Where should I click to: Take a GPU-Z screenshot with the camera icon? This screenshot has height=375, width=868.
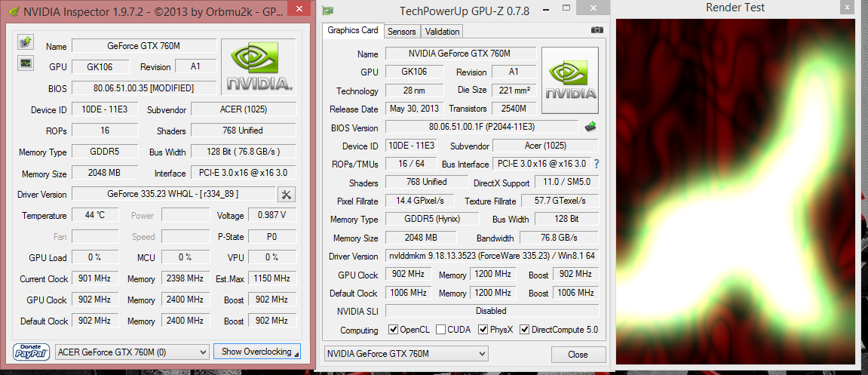tap(597, 30)
